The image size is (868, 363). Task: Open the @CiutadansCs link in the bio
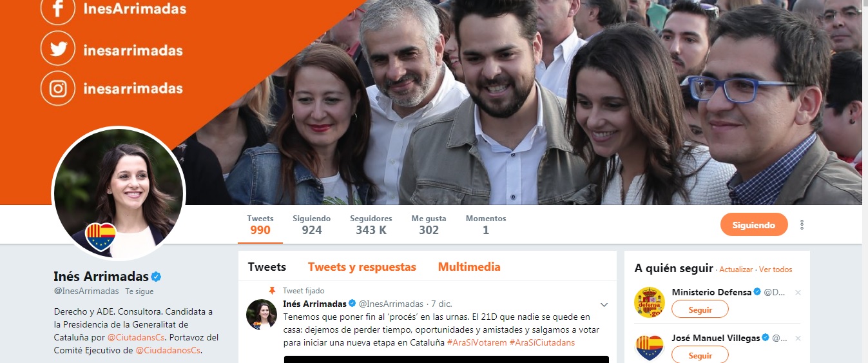pyautogui.click(x=137, y=337)
